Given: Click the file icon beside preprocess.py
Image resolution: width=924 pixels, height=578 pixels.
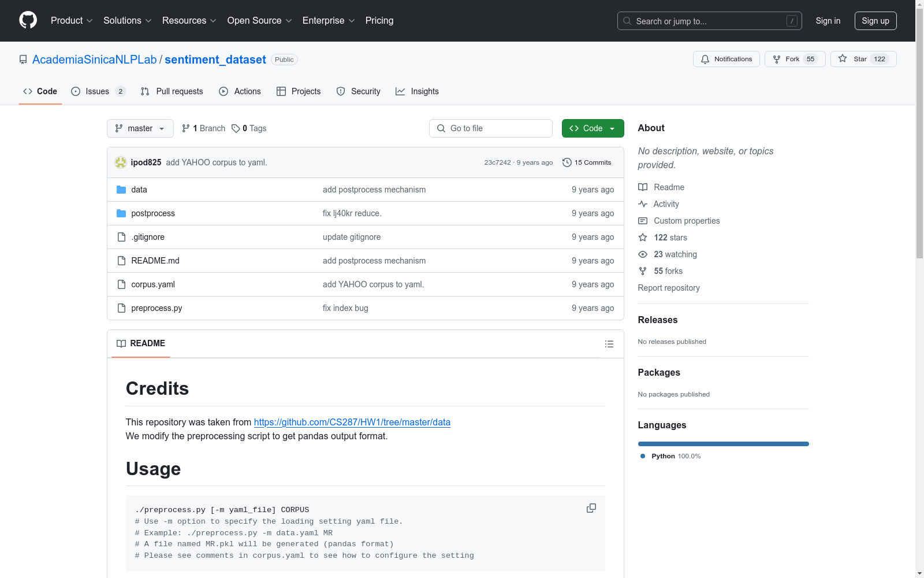Looking at the screenshot, I should click(x=121, y=308).
